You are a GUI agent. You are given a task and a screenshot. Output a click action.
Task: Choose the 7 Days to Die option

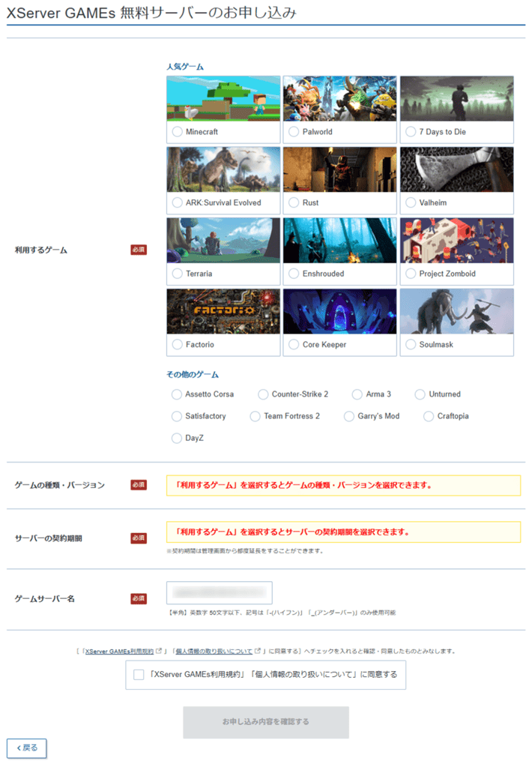(411, 132)
